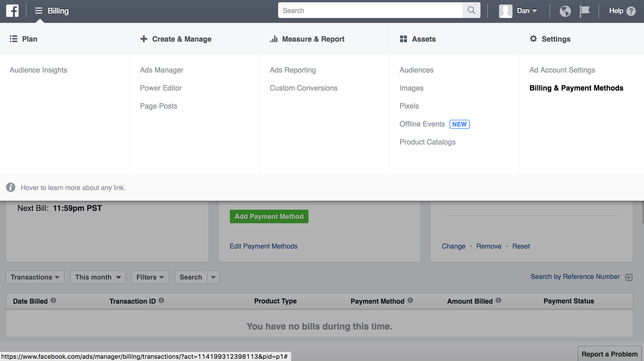Select Billing & Payment Methods under Settings

[576, 88]
